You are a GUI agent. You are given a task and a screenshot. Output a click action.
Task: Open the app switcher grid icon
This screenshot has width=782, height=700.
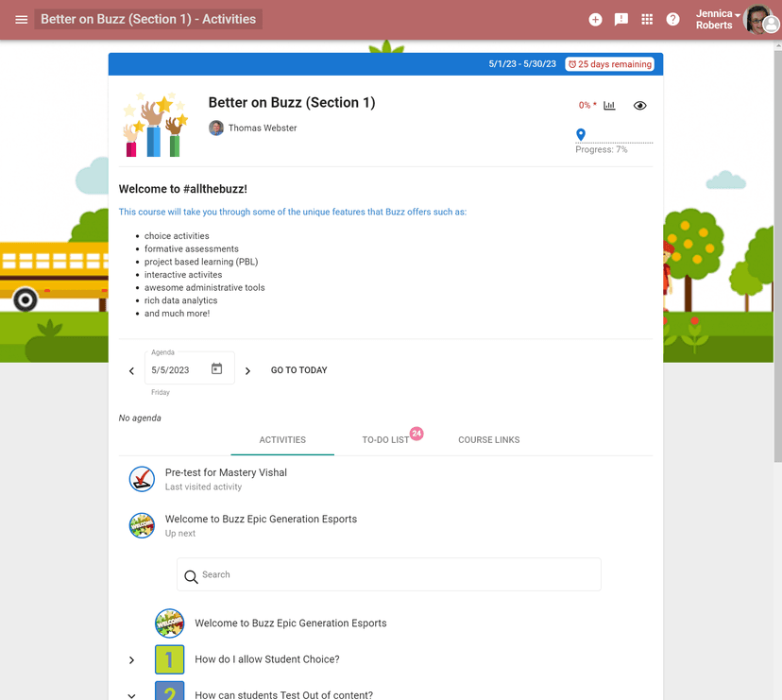click(x=647, y=19)
